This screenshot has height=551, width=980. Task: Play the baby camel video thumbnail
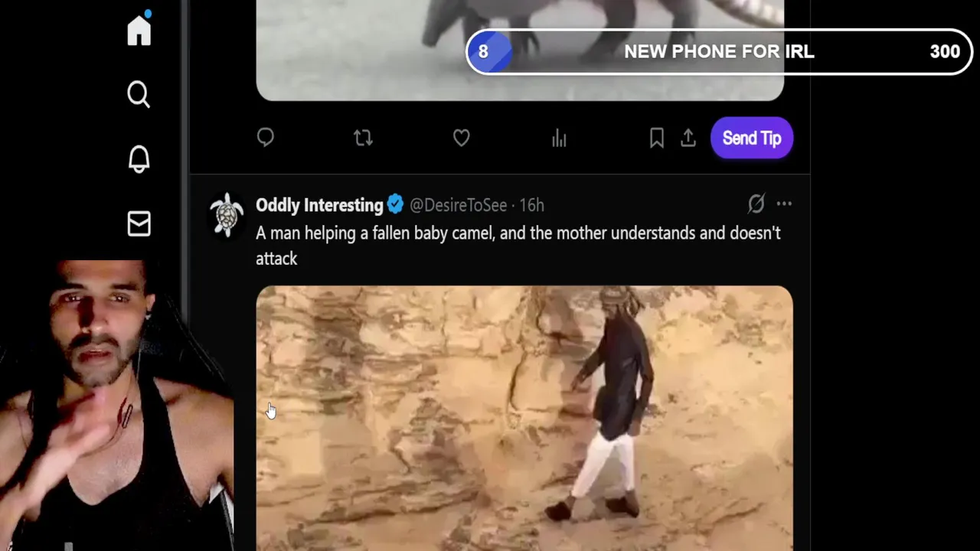524,418
